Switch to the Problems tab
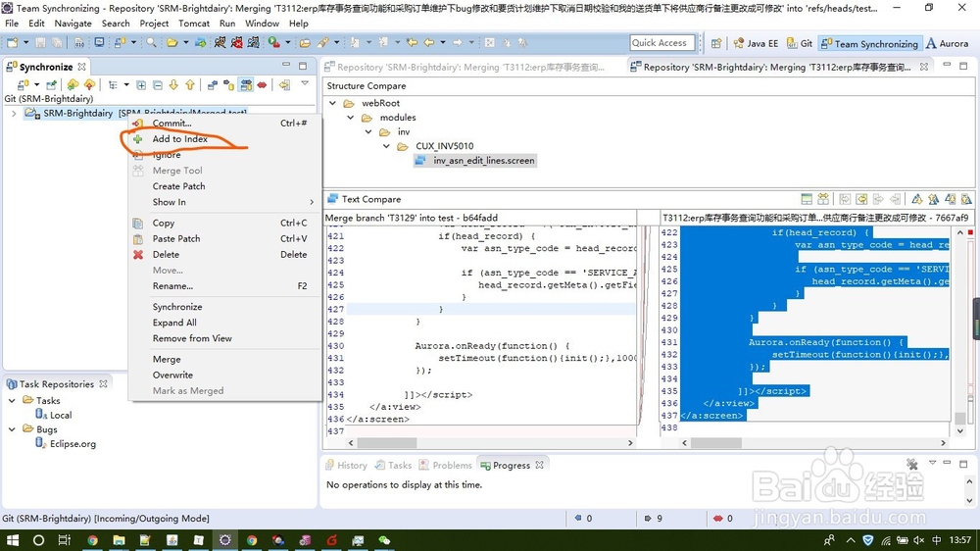980x551 pixels. coord(446,466)
